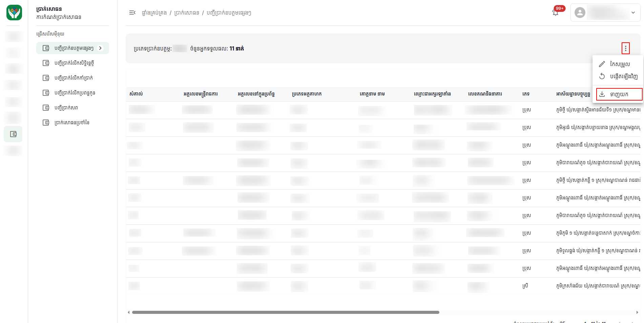This screenshot has width=644, height=323.
Task: Open sidebar item បញ្ជីប្រាក់រំលឹកកាំប្រាក់
Action: [72, 78]
